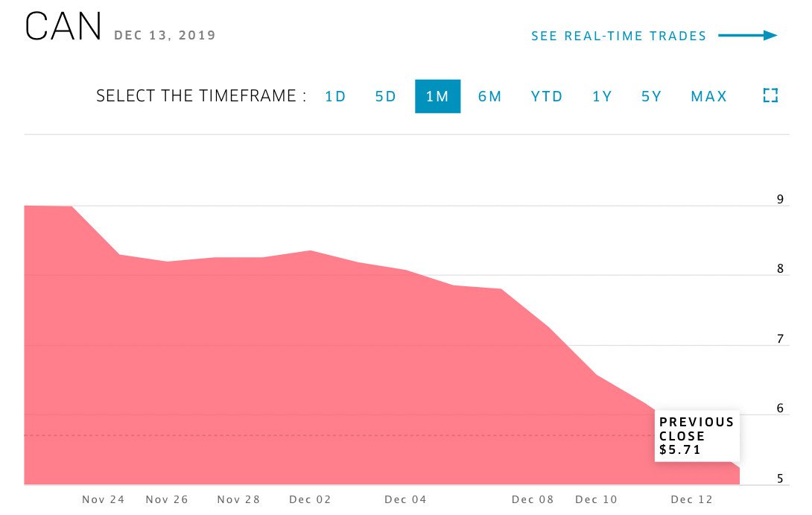Expand chart to fullscreen view
Viewport: 812px width, 515px height.
(x=770, y=95)
